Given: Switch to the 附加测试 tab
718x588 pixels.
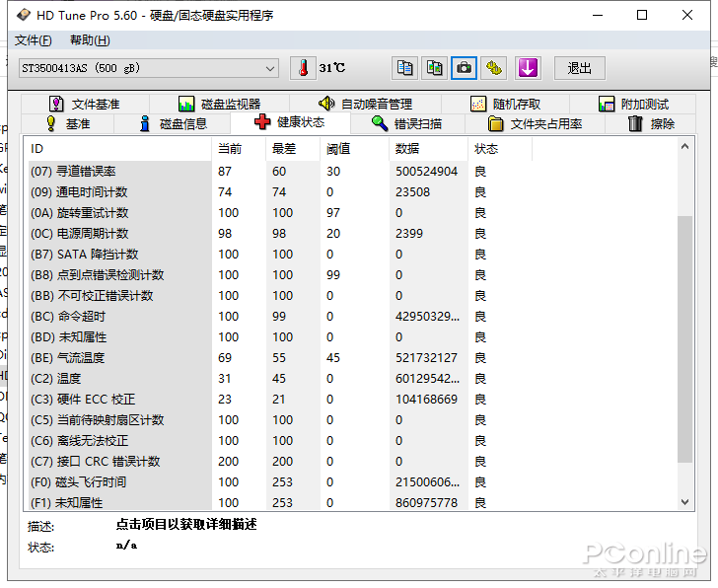Looking at the screenshot, I should (x=634, y=104).
